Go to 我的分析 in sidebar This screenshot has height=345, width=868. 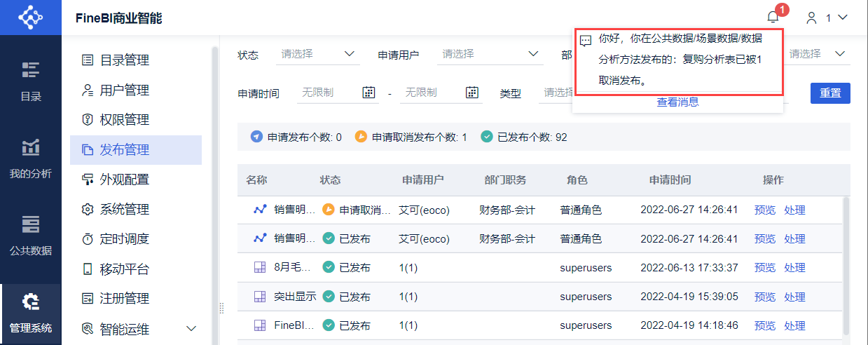(x=30, y=158)
